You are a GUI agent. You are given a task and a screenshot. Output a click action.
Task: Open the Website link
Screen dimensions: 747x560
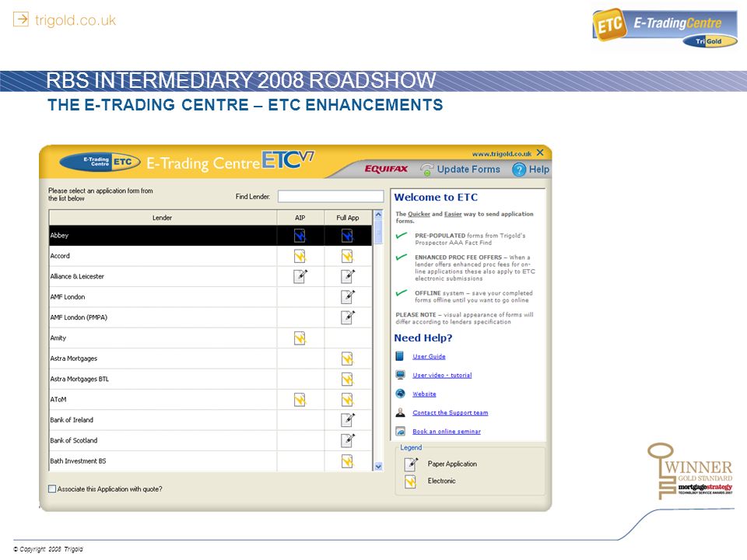425,394
